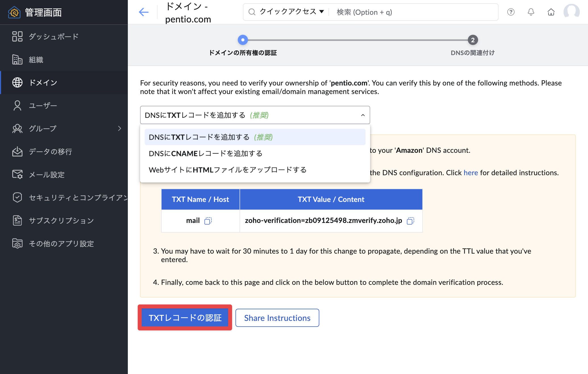The image size is (588, 374).
Task: Open the 組織 organization icon
Action: pyautogui.click(x=17, y=60)
